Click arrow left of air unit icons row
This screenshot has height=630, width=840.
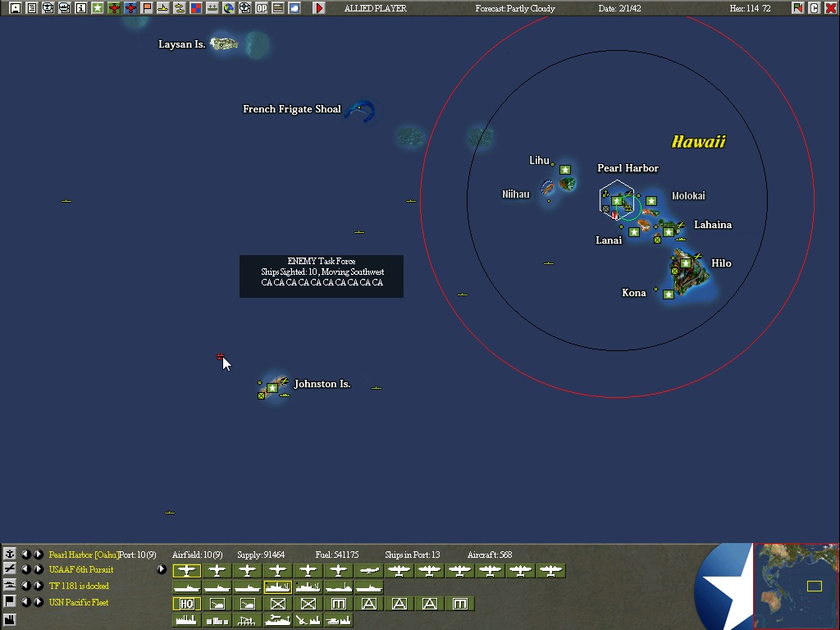(162, 569)
